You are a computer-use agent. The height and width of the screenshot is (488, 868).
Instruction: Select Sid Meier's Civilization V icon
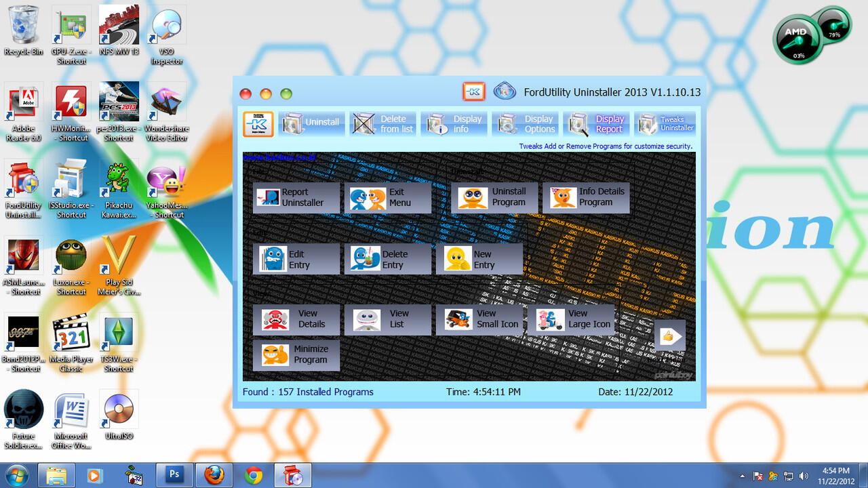point(119,266)
